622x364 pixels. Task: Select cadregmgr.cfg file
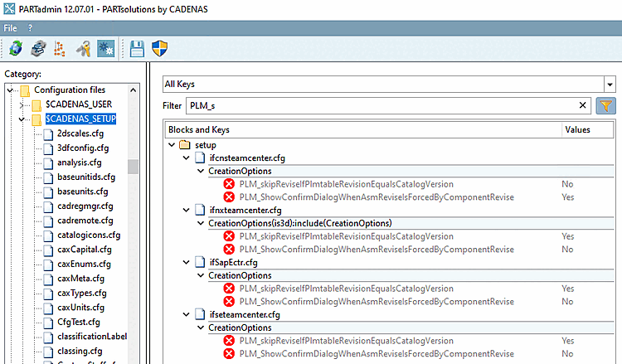85,206
